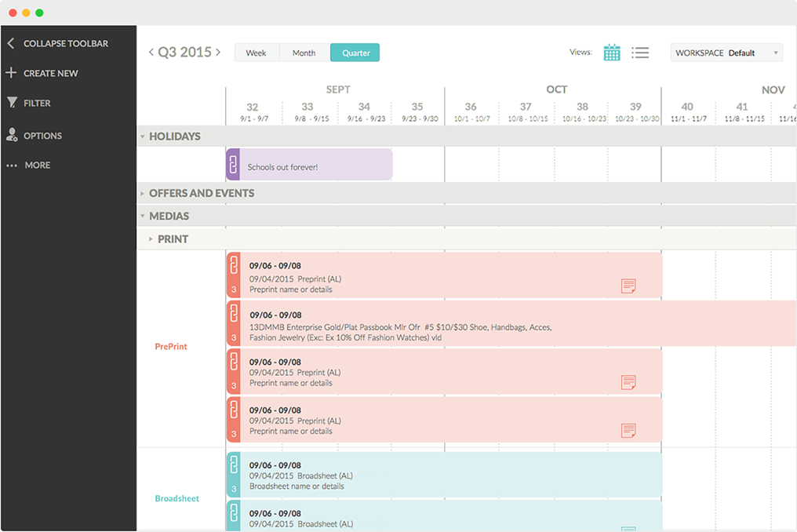Expand the Print subsection
The height and width of the screenshot is (532, 797).
[x=151, y=239]
